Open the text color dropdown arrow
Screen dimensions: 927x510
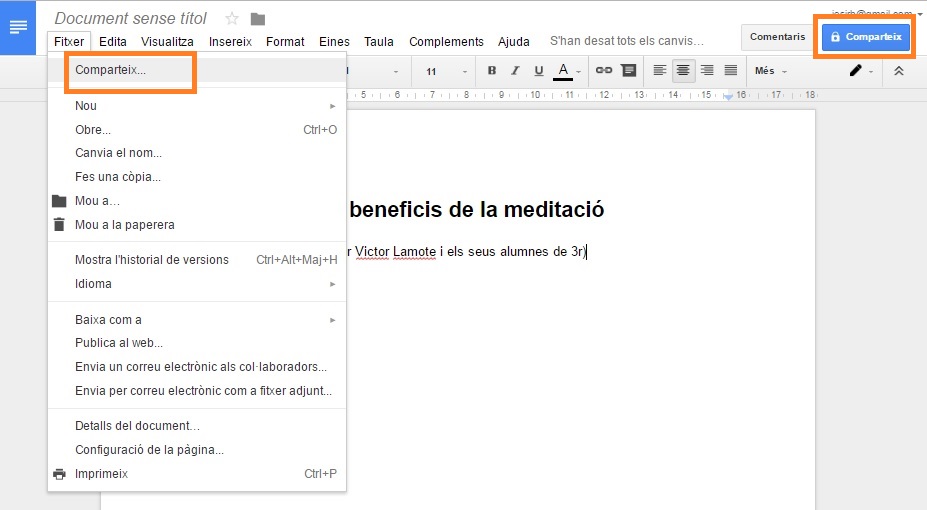click(578, 72)
